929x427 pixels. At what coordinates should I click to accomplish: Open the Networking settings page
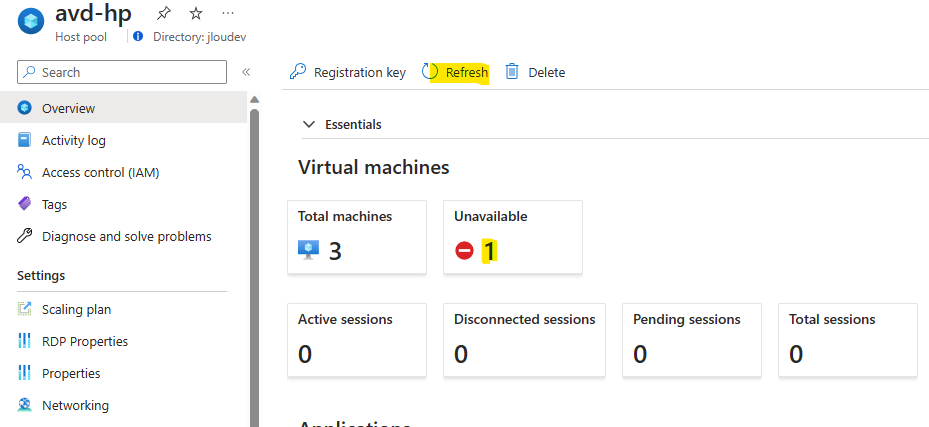[x=123, y=405]
